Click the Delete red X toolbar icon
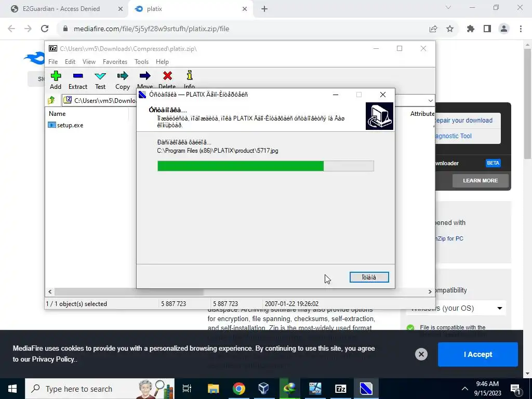 pyautogui.click(x=167, y=76)
